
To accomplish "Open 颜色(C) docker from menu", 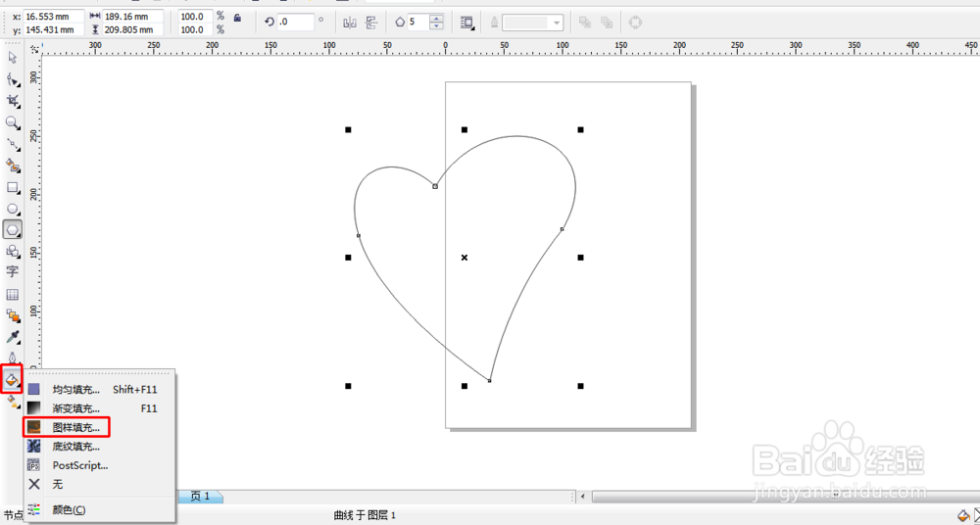I will tap(100, 510).
